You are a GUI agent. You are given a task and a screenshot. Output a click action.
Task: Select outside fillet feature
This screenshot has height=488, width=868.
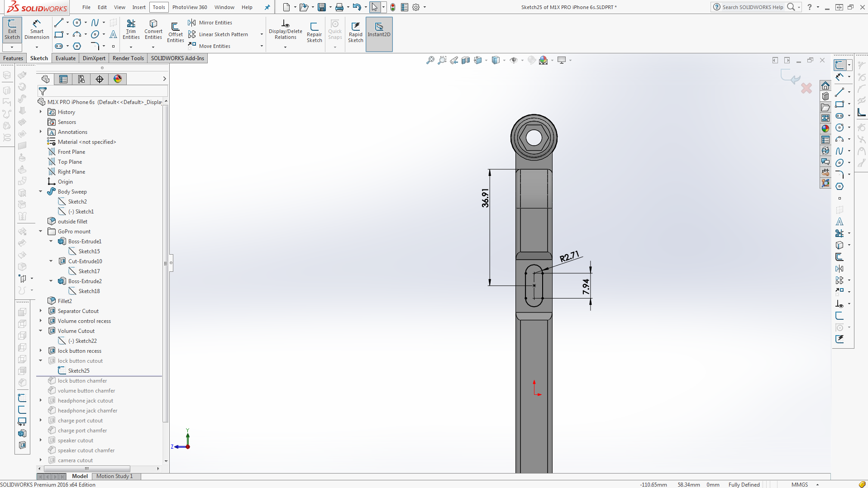(72, 222)
